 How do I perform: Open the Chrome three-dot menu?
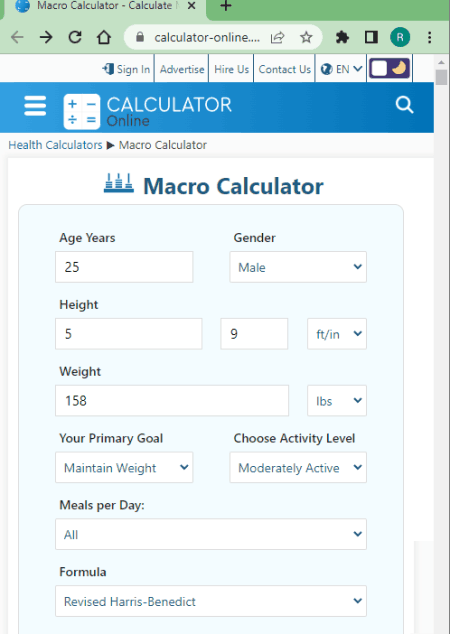[429, 38]
